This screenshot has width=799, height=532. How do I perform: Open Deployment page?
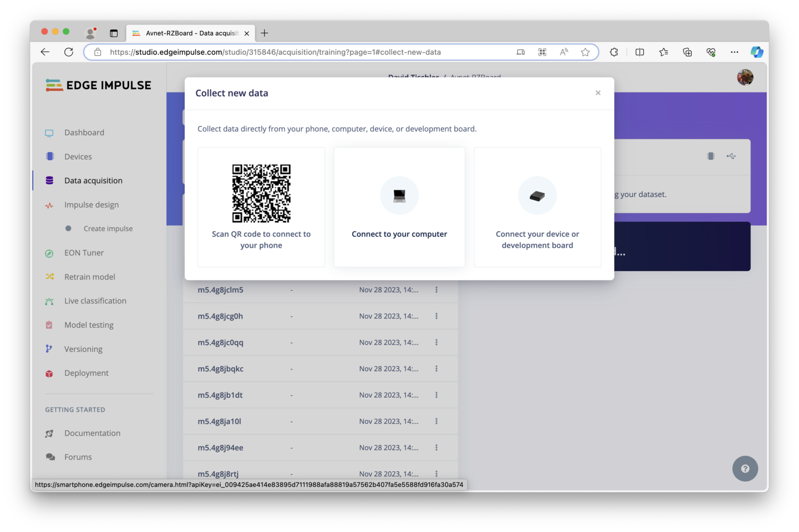[86, 373]
